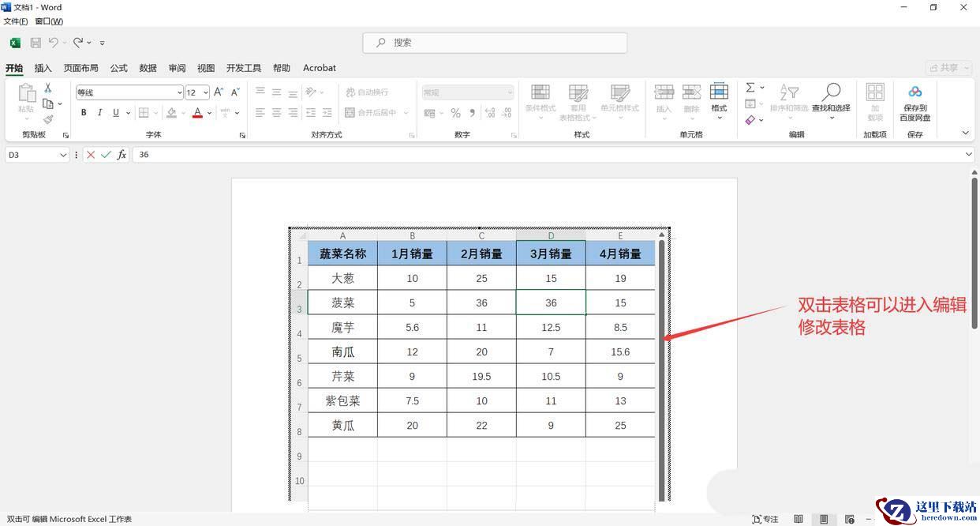This screenshot has height=526, width=980.
Task: Switch to the 公式 (Formulas) tab
Action: tap(119, 68)
